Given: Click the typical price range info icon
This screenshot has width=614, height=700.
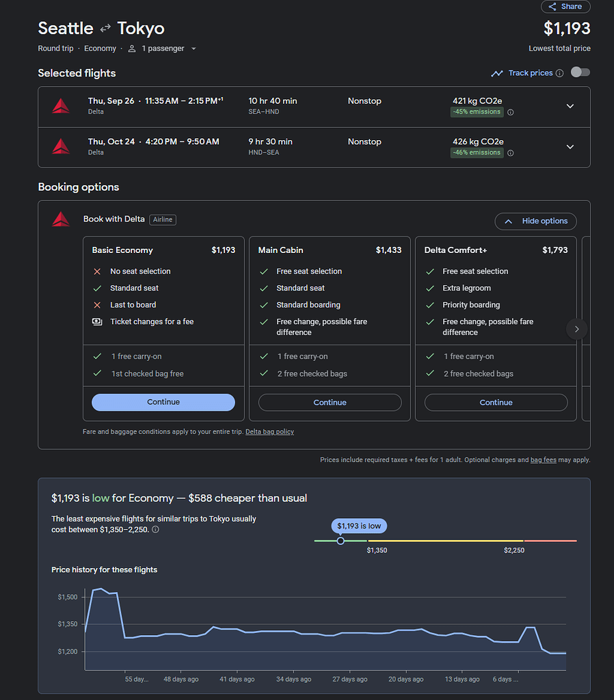Looking at the screenshot, I should pyautogui.click(x=155, y=530).
